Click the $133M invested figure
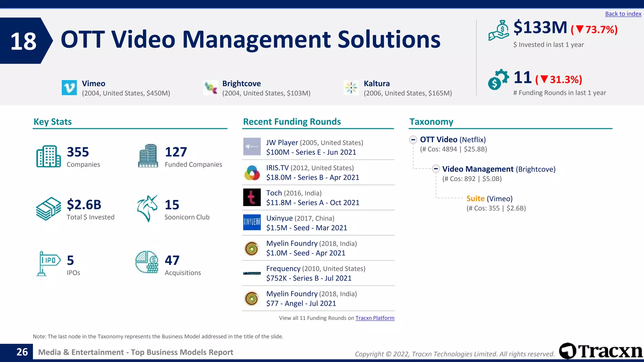Image resolution: width=644 pixels, height=362 pixels. (540, 27)
